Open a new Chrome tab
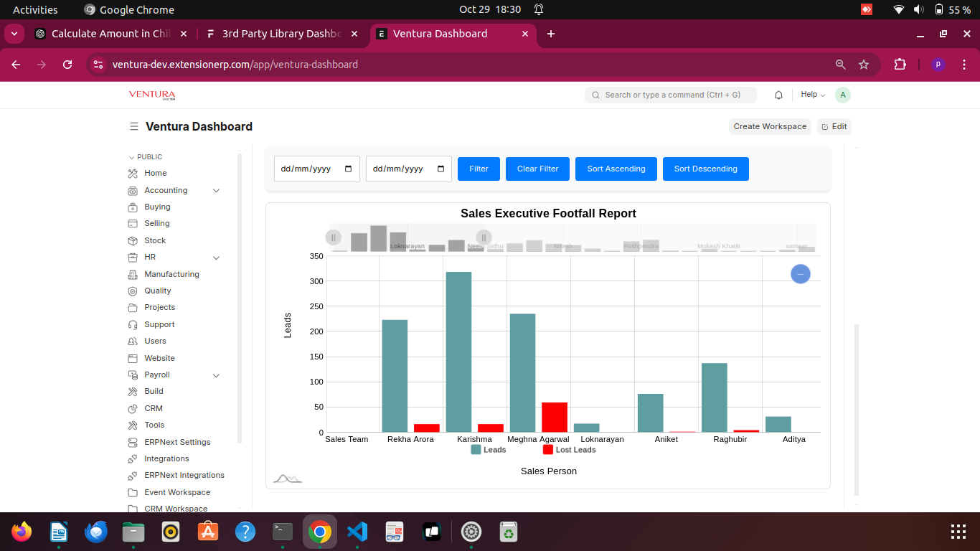 [x=551, y=34]
